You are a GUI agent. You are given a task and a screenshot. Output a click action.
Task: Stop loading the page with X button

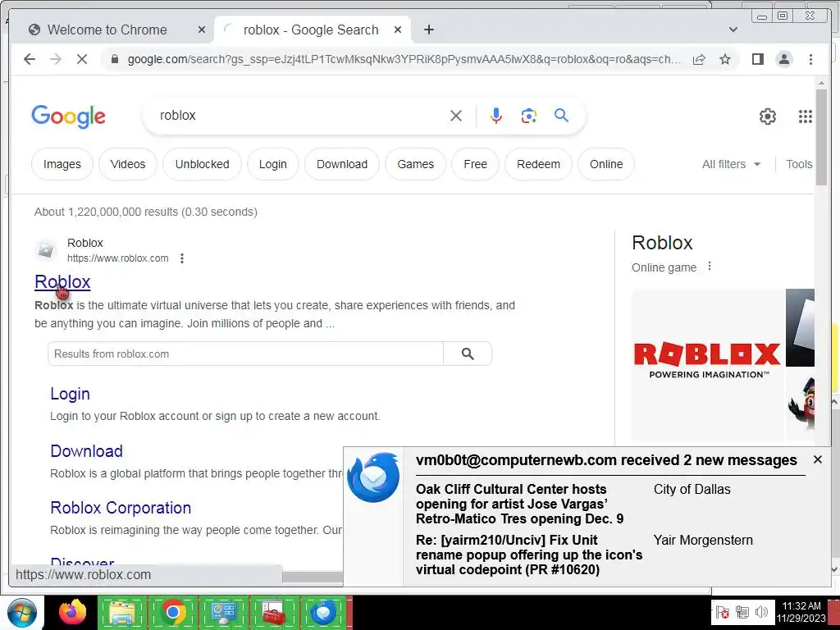(x=81, y=59)
